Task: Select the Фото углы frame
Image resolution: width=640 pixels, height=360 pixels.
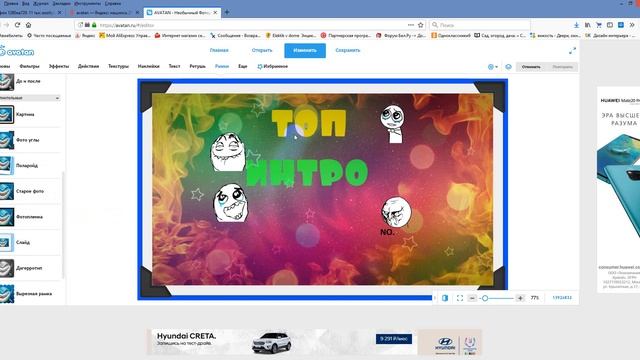Action: tap(7, 140)
